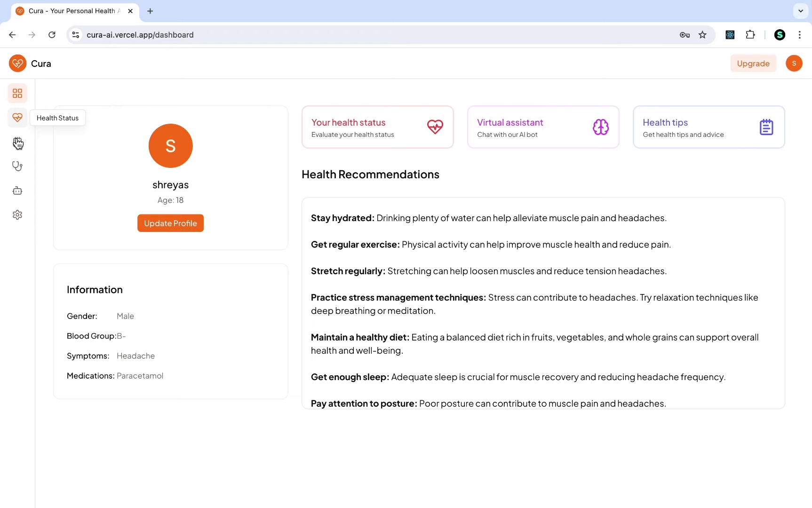Click the Information heading
Image resolution: width=812 pixels, height=508 pixels.
[95, 290]
